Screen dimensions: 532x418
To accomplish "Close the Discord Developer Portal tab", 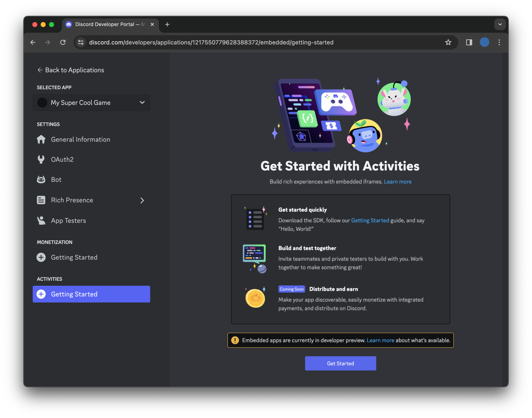I will pyautogui.click(x=152, y=24).
